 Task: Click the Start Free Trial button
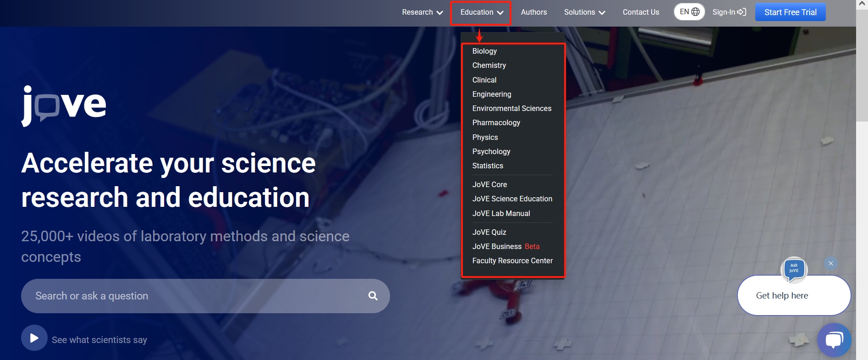tap(790, 12)
